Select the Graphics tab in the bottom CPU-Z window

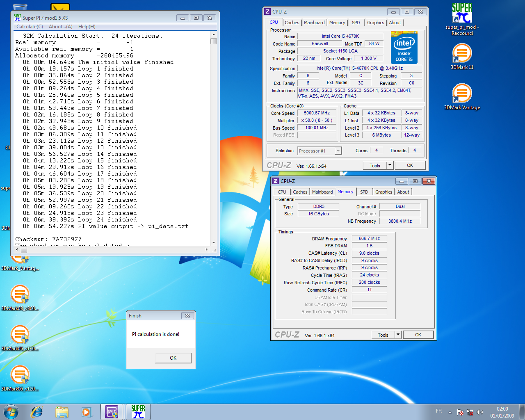384,192
